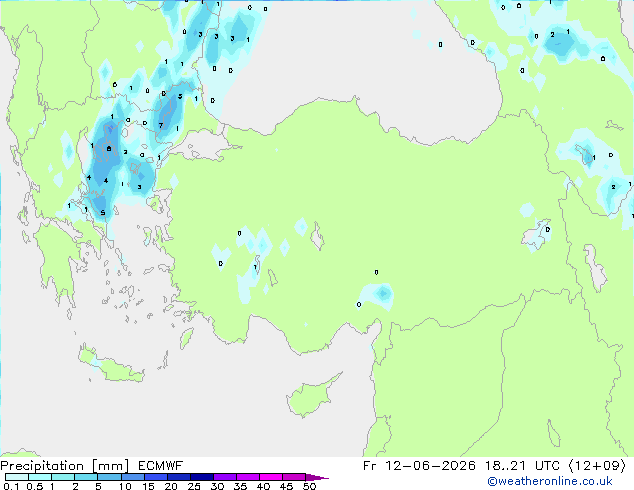Select the 0.5–1 mm legend color box
The height and width of the screenshot is (490, 634).
40,477
